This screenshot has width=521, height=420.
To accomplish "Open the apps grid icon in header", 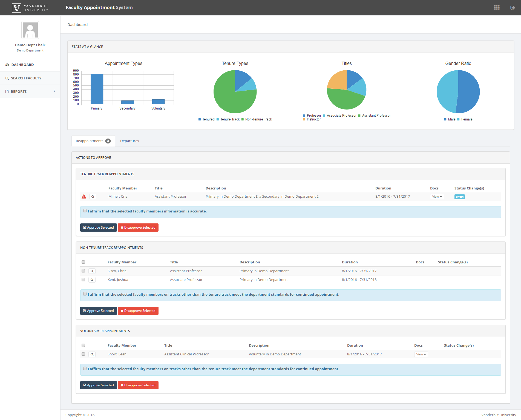I will click(x=497, y=8).
